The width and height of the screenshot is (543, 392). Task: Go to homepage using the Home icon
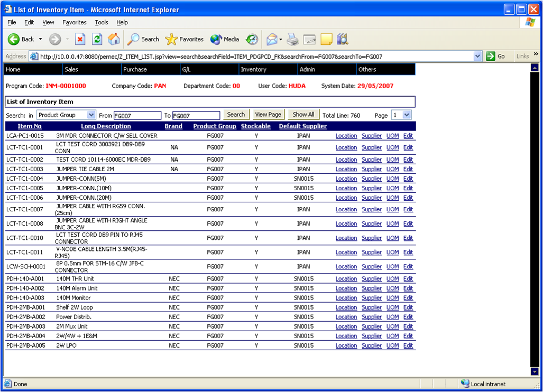(x=113, y=39)
